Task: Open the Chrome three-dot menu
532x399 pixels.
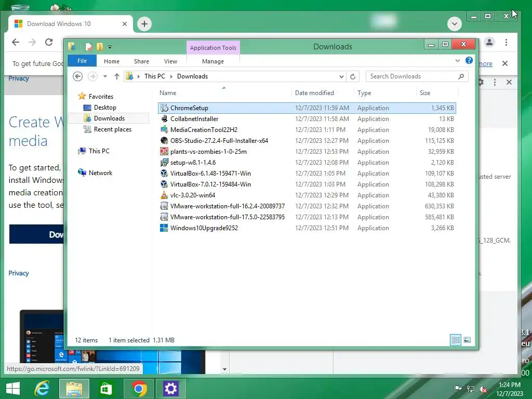Action: (x=506, y=42)
